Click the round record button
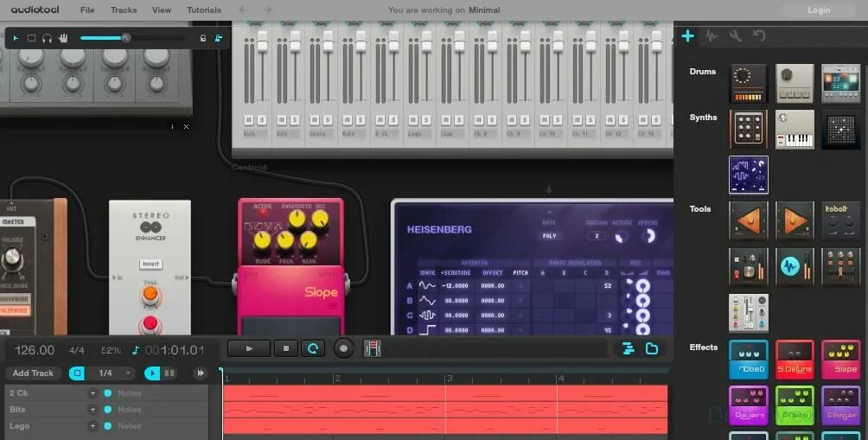868x440 pixels. click(343, 348)
